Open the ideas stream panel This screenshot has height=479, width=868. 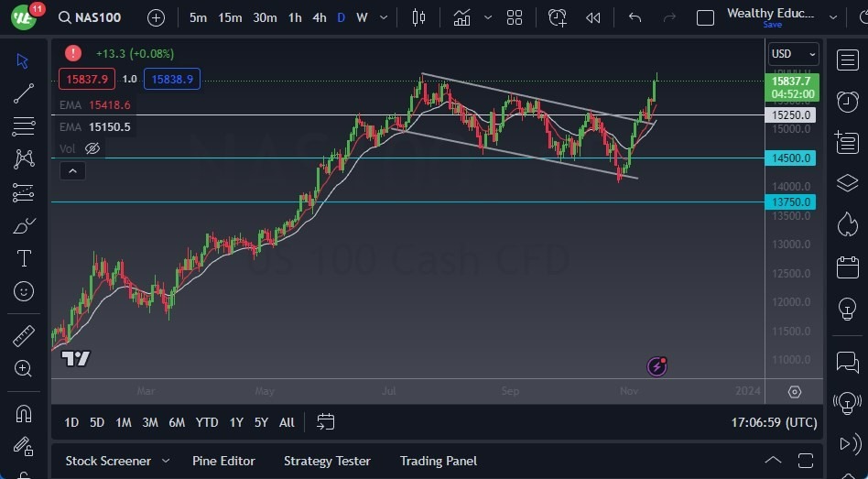[847, 403]
